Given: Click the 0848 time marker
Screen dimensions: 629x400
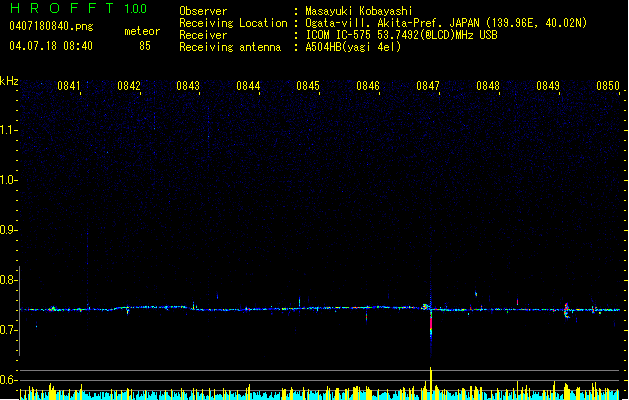Looking at the screenshot, I should (488, 86).
